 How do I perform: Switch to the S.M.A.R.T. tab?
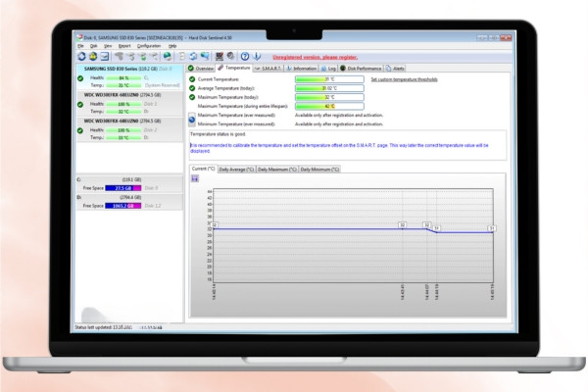[x=269, y=69]
